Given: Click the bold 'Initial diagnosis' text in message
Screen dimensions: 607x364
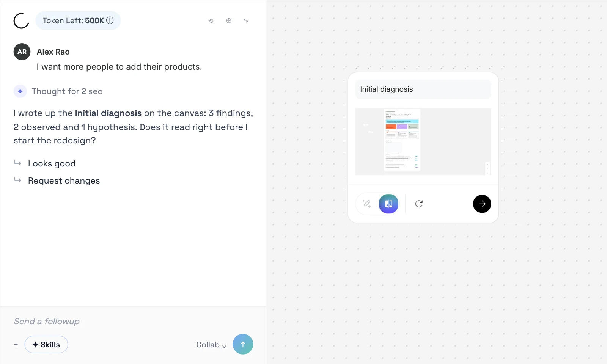Looking at the screenshot, I should pyautogui.click(x=108, y=113).
